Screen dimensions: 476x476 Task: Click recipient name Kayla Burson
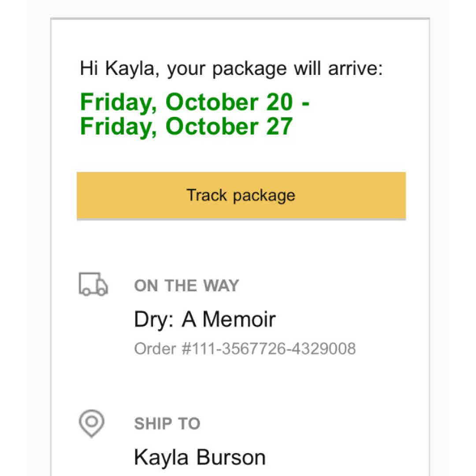point(200,457)
